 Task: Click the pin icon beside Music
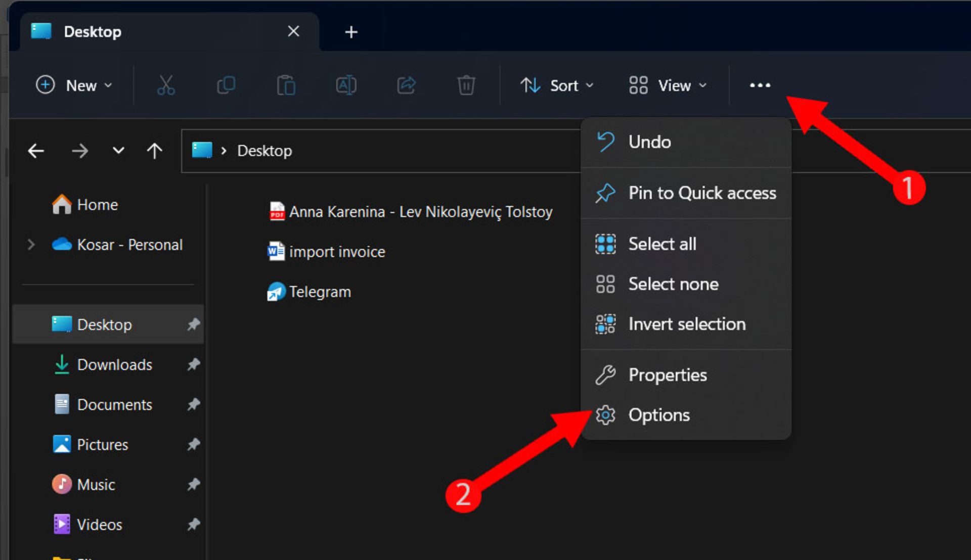point(193,484)
